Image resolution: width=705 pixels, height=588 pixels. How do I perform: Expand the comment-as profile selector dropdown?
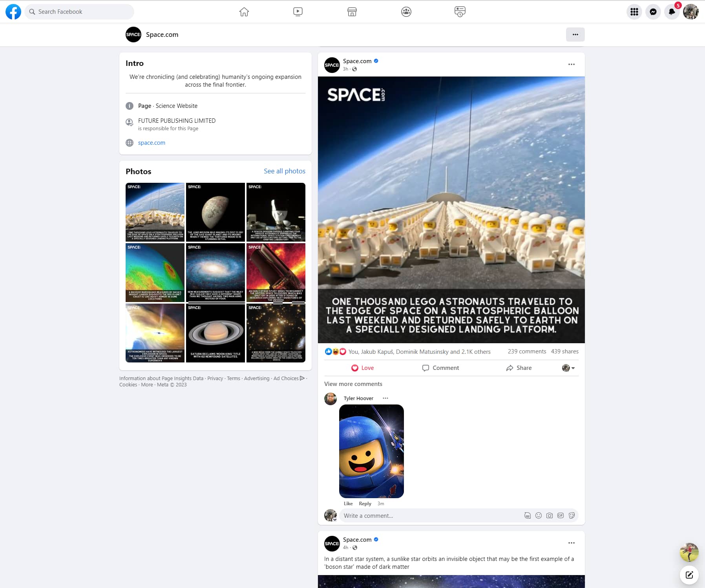(x=568, y=368)
